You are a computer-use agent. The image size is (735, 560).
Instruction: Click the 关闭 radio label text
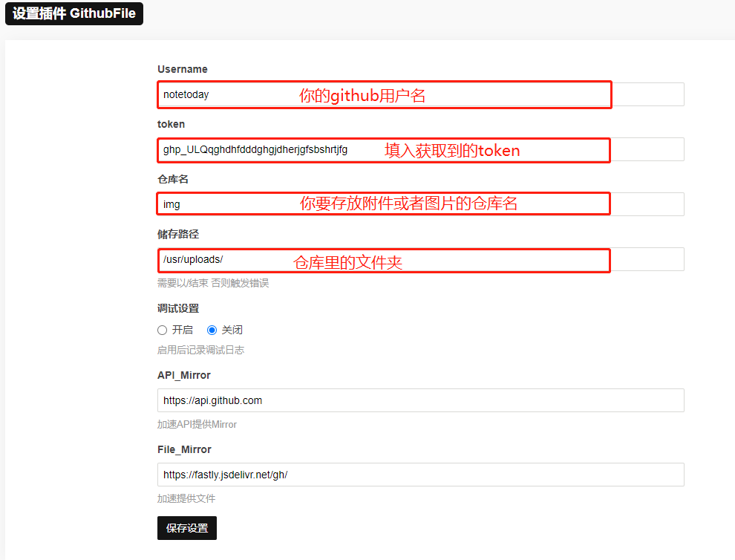point(232,330)
